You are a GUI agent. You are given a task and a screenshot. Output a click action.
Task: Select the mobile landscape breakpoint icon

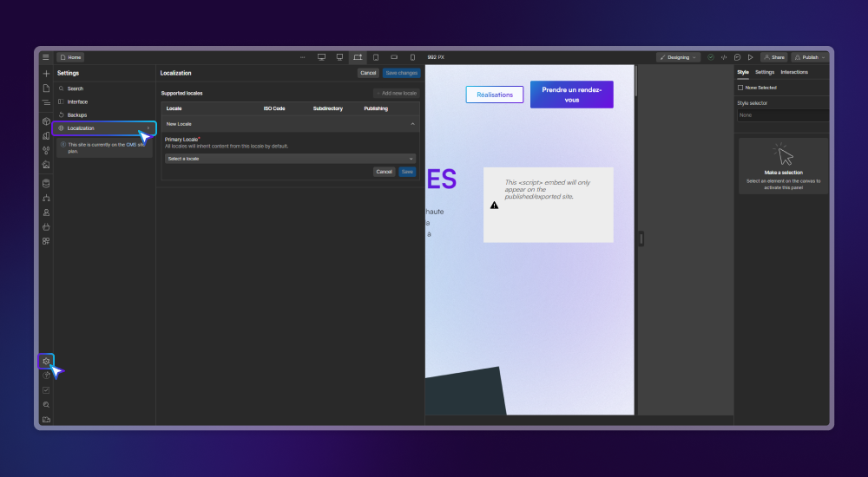tap(394, 57)
